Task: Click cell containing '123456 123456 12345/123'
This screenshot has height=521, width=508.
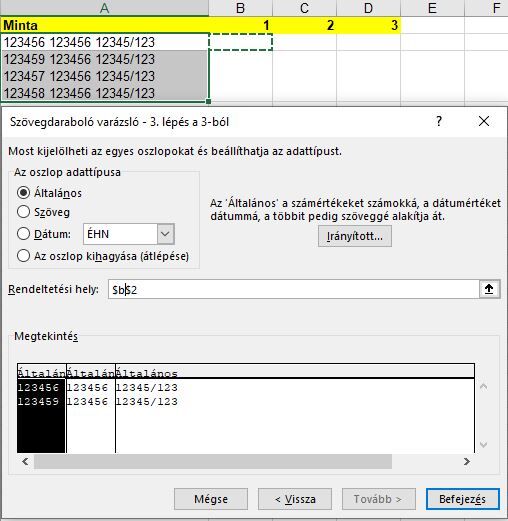Action: [x=104, y=42]
